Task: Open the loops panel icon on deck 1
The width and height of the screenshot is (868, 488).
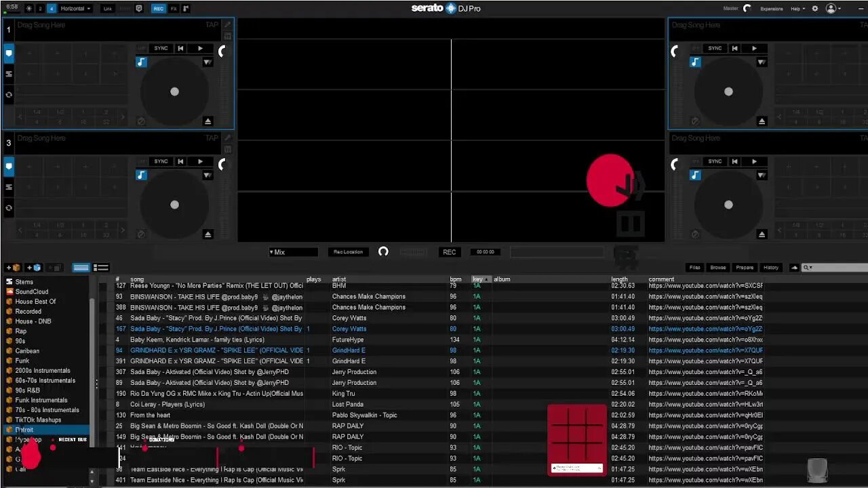Action: coord(9,74)
